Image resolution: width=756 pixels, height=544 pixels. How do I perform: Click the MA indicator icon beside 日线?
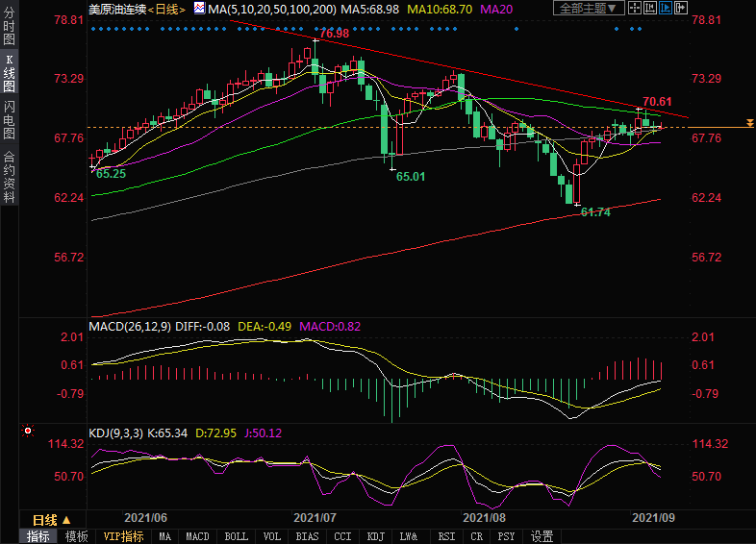[199, 8]
